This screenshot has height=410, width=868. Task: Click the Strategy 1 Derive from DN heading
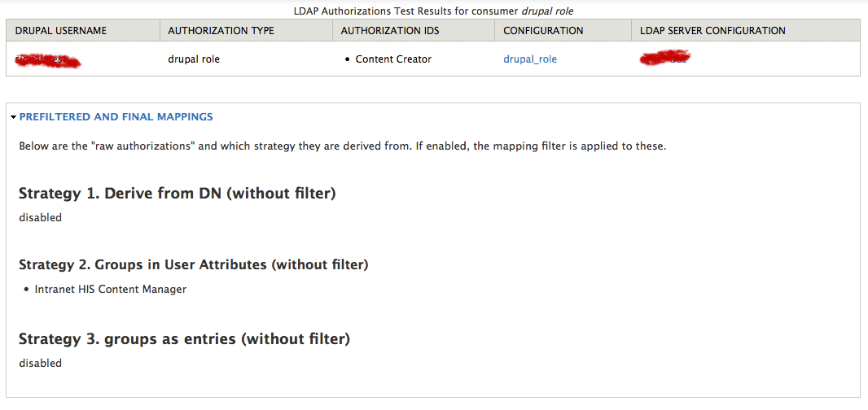177,194
